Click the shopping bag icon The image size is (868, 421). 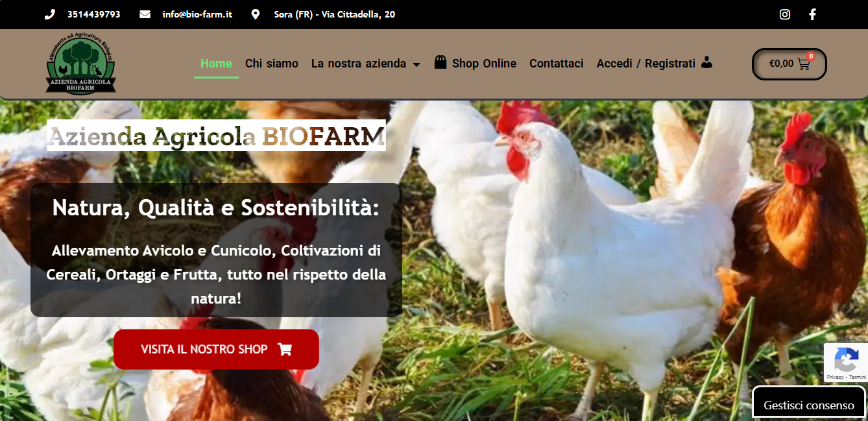click(440, 62)
